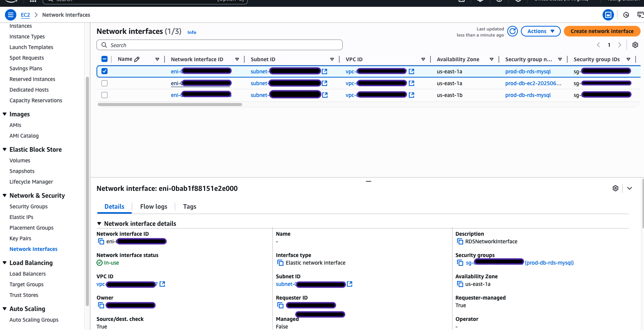This screenshot has width=644, height=330.
Task: Sort by Security group name column arrow
Action: 560,59
